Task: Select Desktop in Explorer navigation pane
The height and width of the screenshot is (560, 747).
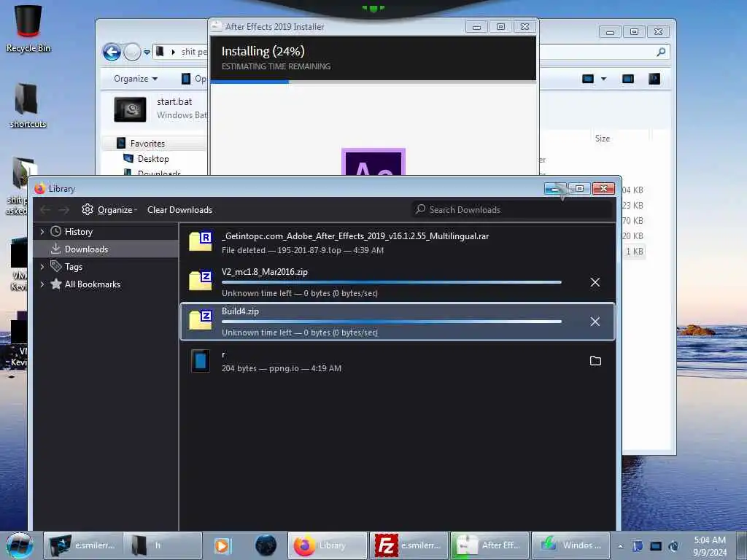Action: point(153,158)
